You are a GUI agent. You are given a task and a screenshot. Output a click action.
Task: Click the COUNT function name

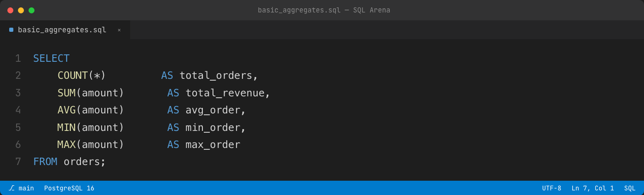73,76
